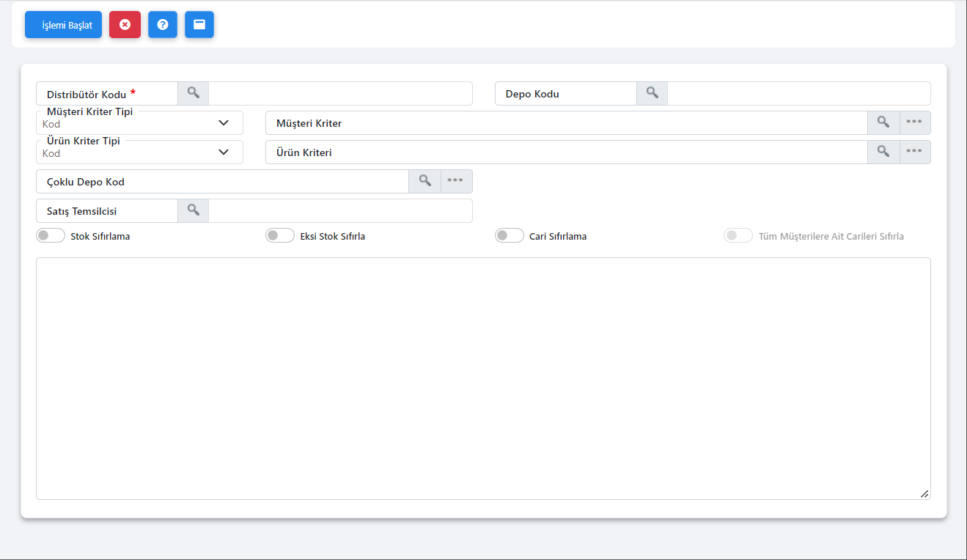
Task: Expand the Müşteri Kriter Tipi dropdown
Action: tap(139, 123)
